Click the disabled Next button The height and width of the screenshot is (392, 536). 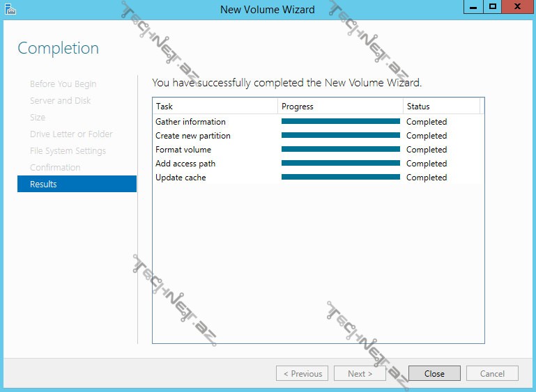coord(360,373)
